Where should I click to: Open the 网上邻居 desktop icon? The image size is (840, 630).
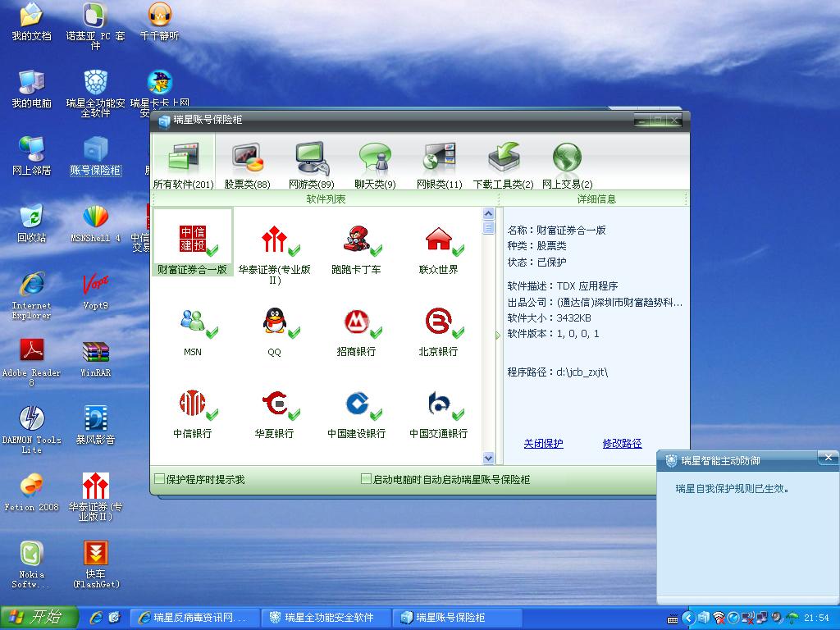[32, 157]
